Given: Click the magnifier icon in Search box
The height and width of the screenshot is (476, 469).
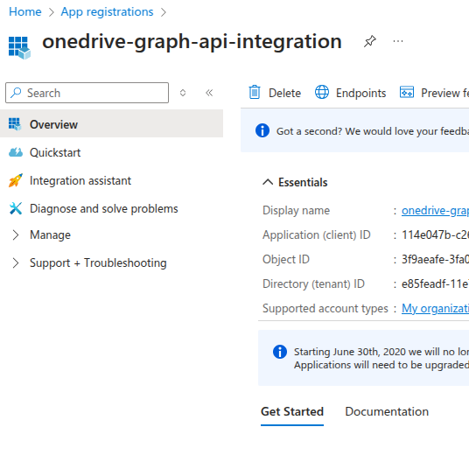Looking at the screenshot, I should coord(16,93).
